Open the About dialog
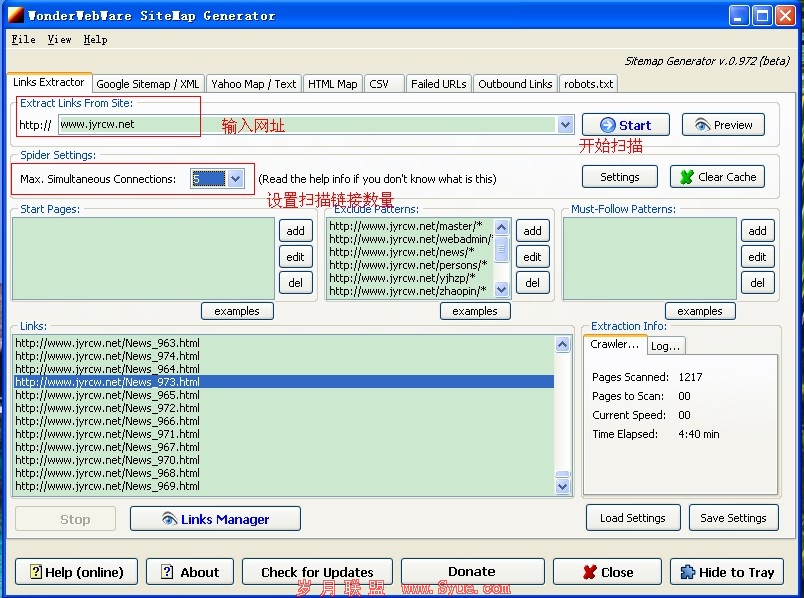The image size is (804, 598). coord(190,572)
